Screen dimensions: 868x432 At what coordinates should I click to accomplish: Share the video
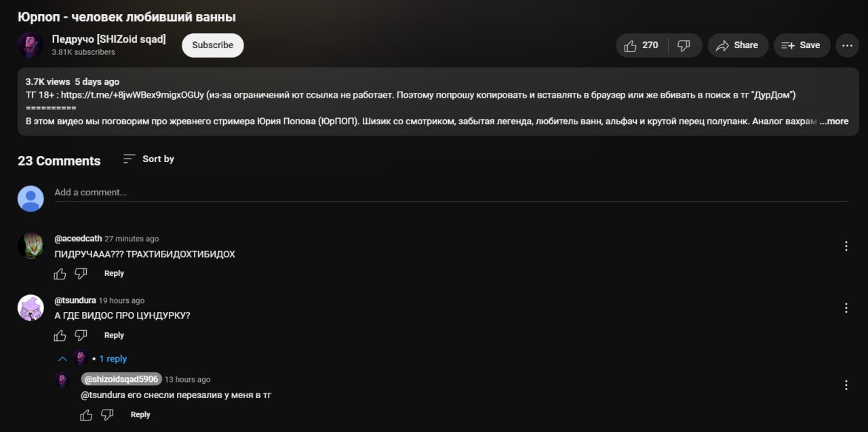point(738,45)
